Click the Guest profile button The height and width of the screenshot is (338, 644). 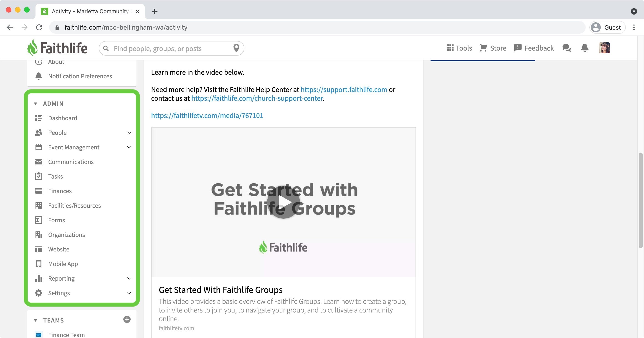pyautogui.click(x=607, y=27)
